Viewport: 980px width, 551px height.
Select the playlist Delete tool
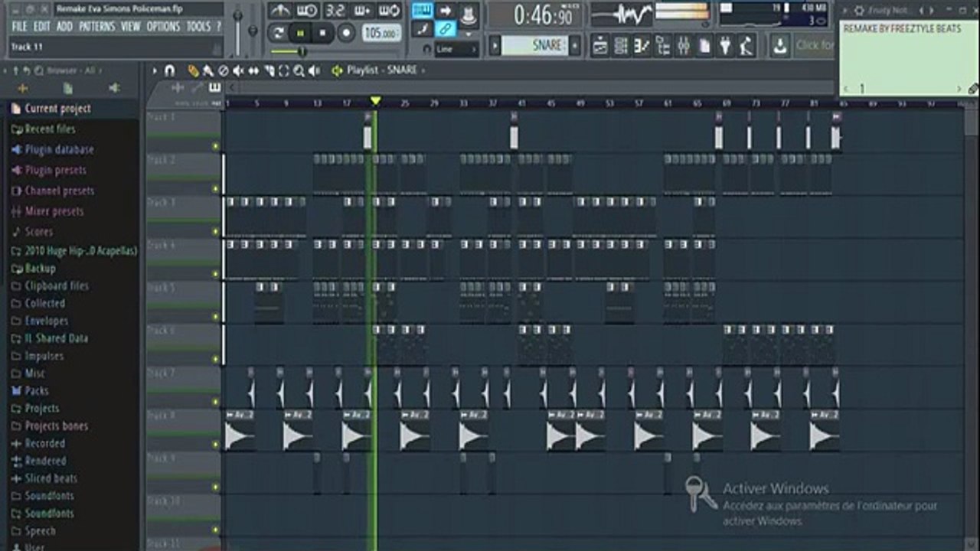[x=223, y=70]
